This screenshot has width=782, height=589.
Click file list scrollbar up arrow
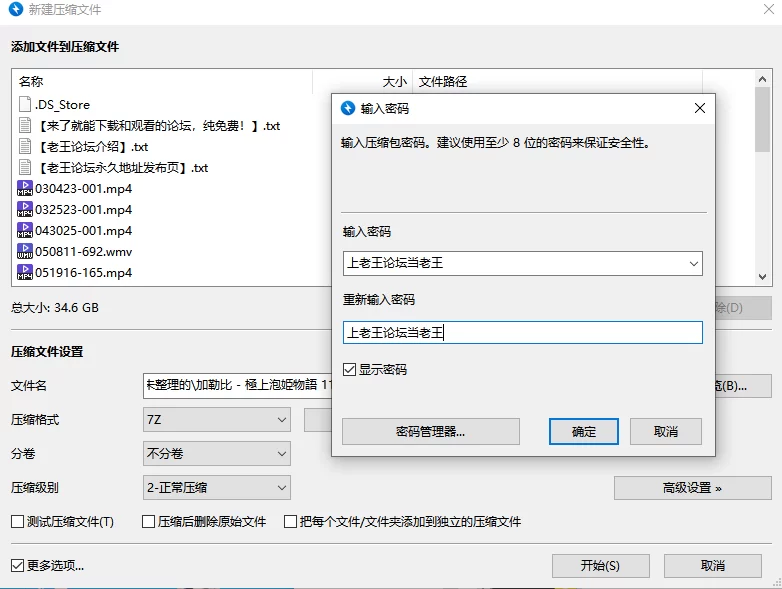click(x=762, y=79)
